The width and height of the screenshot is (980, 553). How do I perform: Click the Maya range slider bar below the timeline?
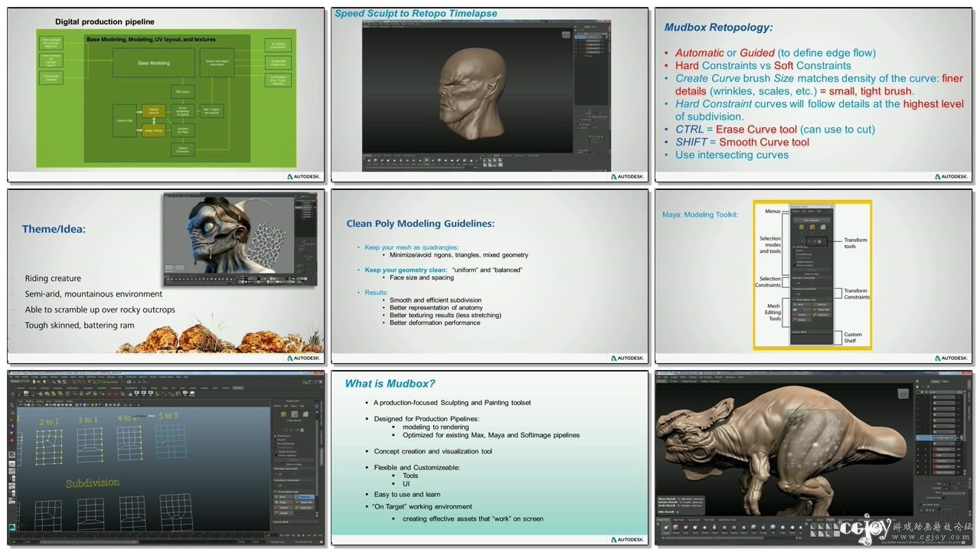coord(89,542)
